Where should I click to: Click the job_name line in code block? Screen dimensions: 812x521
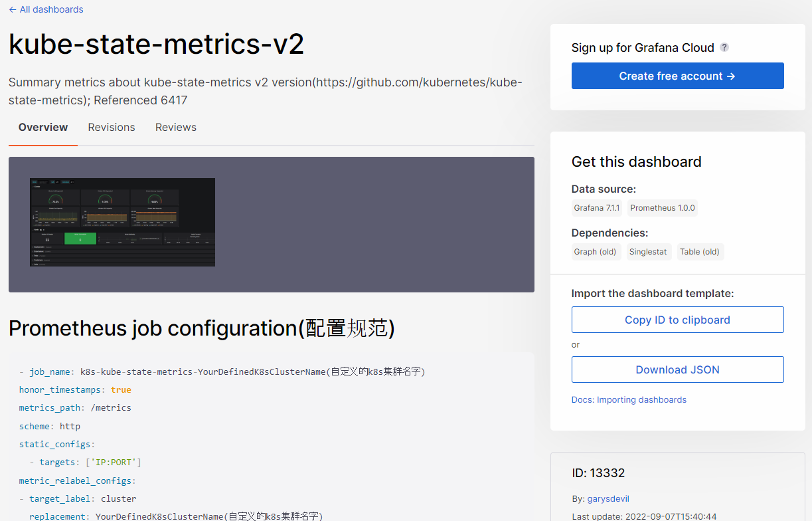tap(222, 371)
